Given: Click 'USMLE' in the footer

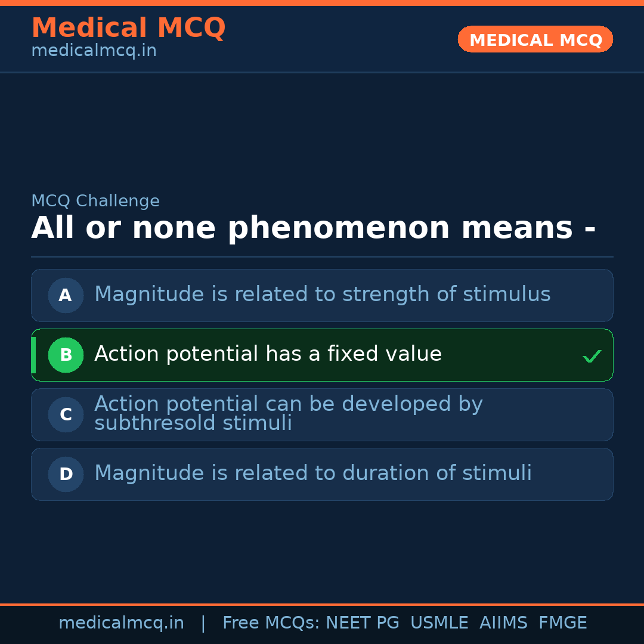Looking at the screenshot, I should click(439, 623).
